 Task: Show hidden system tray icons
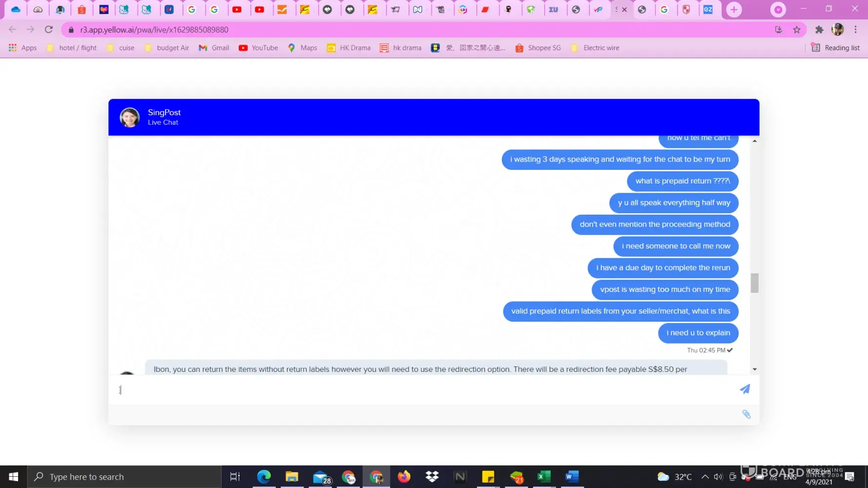tap(705, 477)
